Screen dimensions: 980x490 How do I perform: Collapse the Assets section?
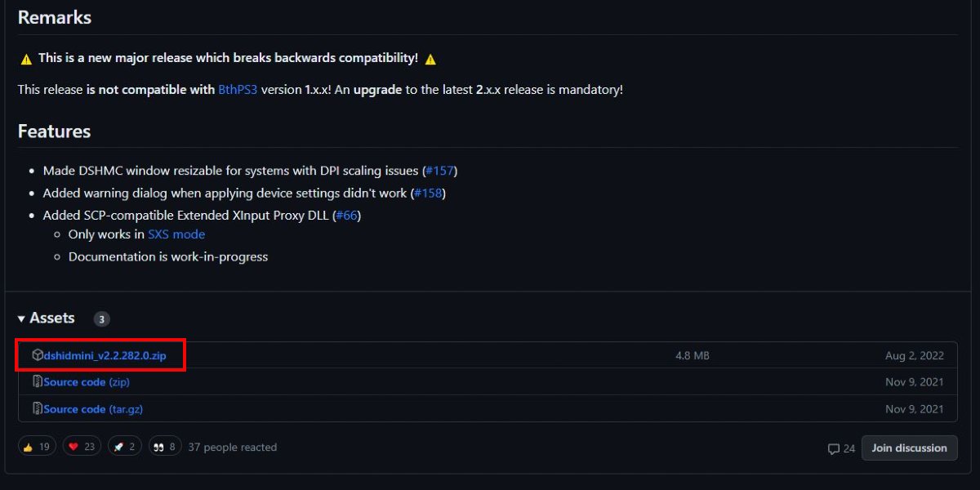21,318
